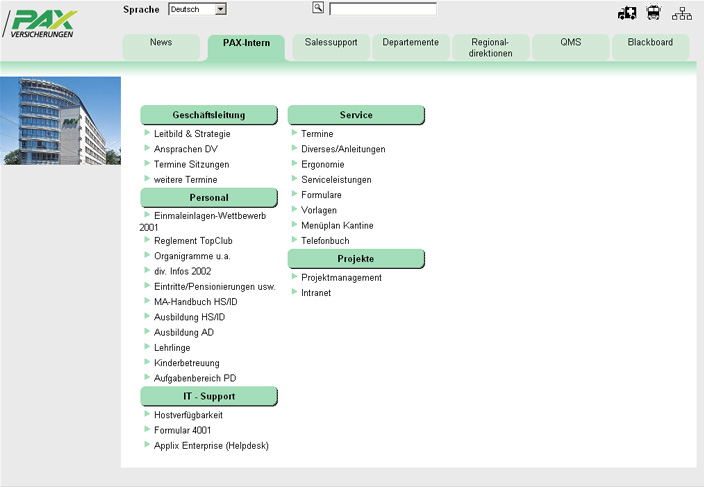
Task: Select the PAX-Intern tab
Action: click(246, 48)
